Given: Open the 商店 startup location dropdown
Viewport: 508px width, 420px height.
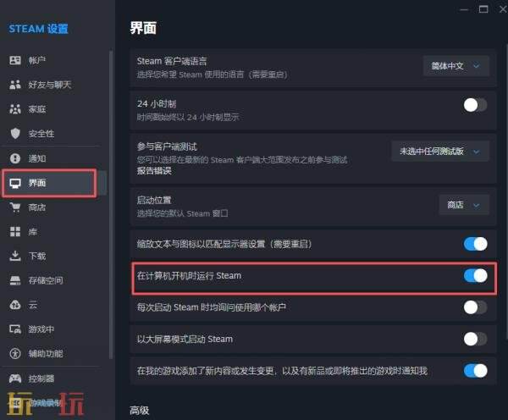Looking at the screenshot, I should click(464, 205).
